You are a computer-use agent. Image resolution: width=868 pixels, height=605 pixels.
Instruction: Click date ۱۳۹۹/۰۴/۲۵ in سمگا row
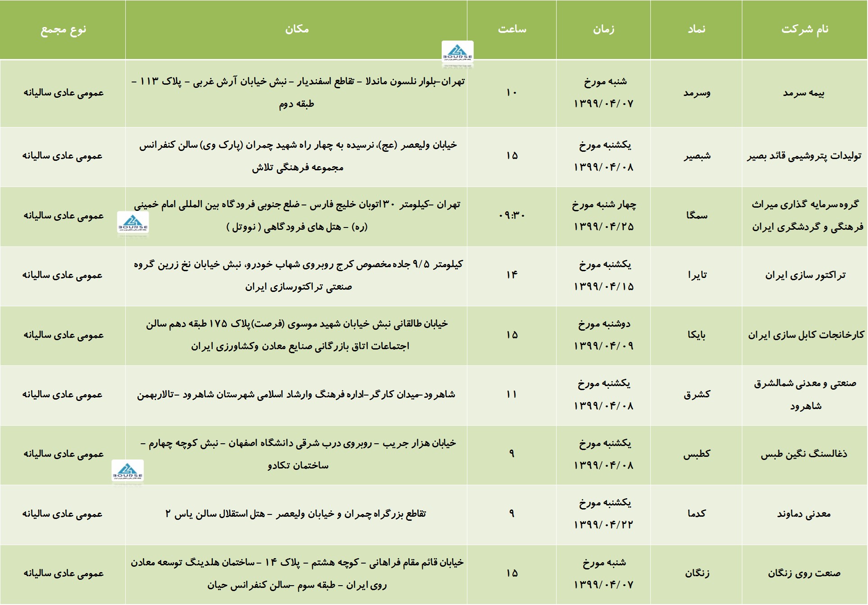coord(604,227)
